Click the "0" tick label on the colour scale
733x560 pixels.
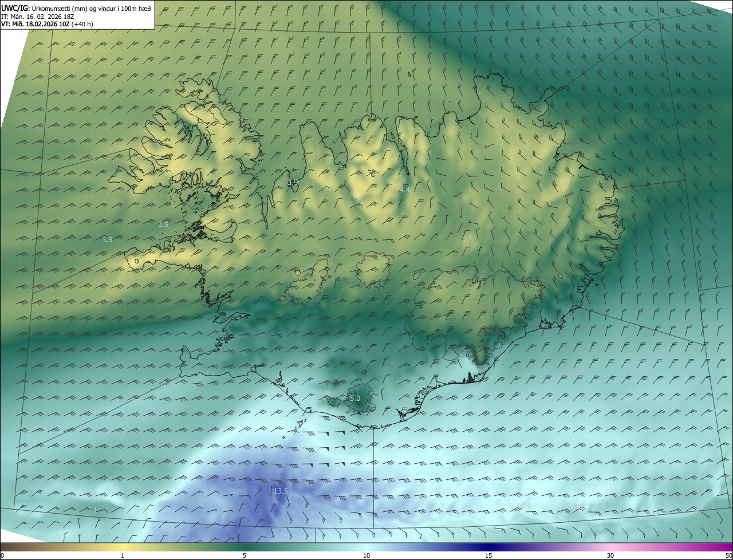pyautogui.click(x=2, y=555)
